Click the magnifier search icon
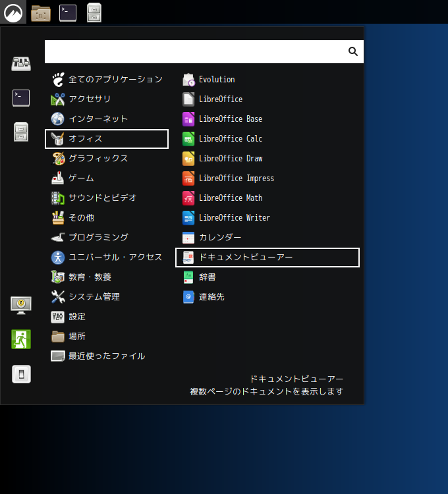 [353, 51]
